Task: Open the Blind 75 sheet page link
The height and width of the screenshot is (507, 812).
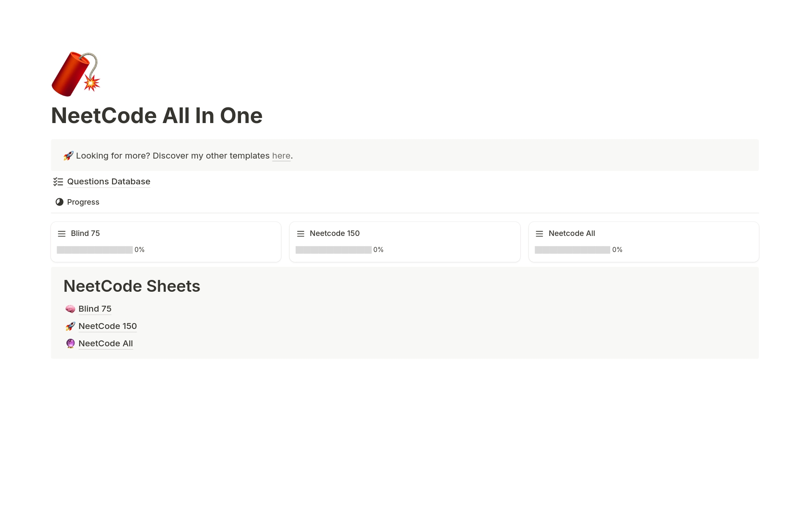Action: [95, 309]
